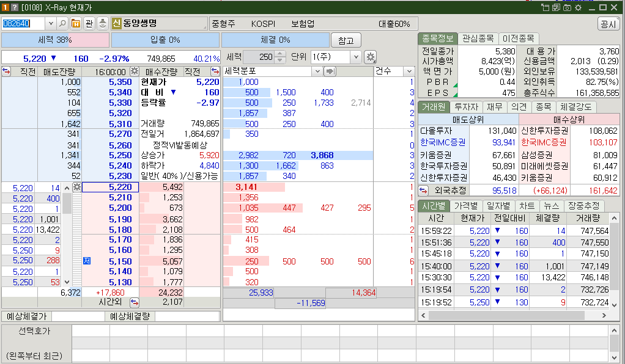The image size is (625, 364).
Task: Click the 관 icon next to the search tool
Action: 89,23
